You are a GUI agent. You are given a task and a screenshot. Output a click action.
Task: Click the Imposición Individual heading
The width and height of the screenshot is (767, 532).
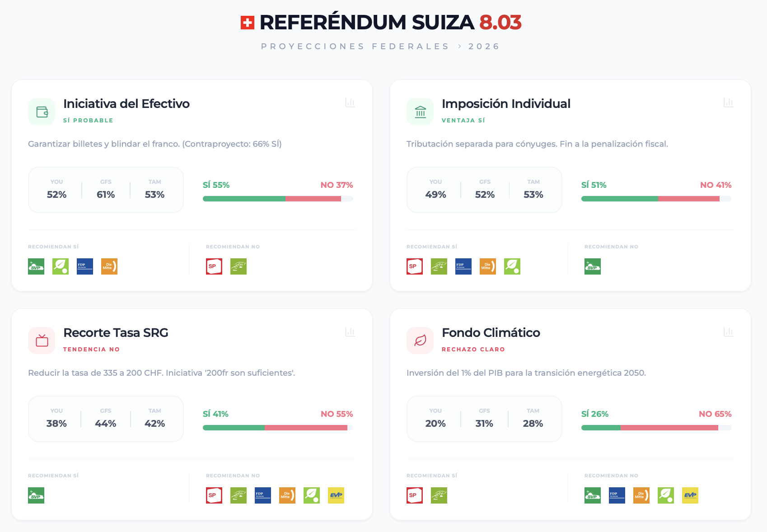(x=505, y=104)
